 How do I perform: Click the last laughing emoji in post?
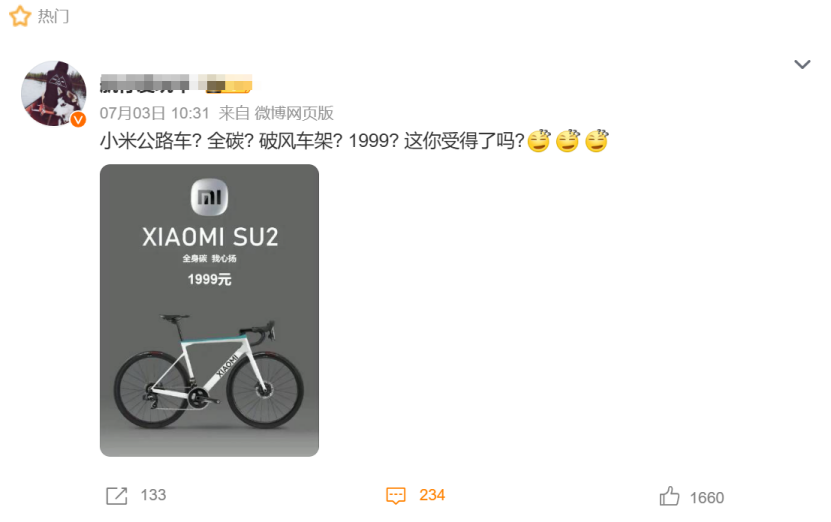596,140
